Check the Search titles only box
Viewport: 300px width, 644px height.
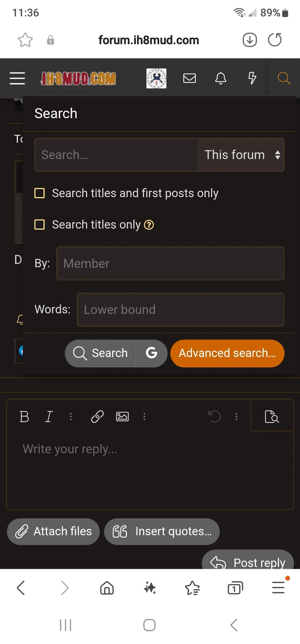click(40, 225)
